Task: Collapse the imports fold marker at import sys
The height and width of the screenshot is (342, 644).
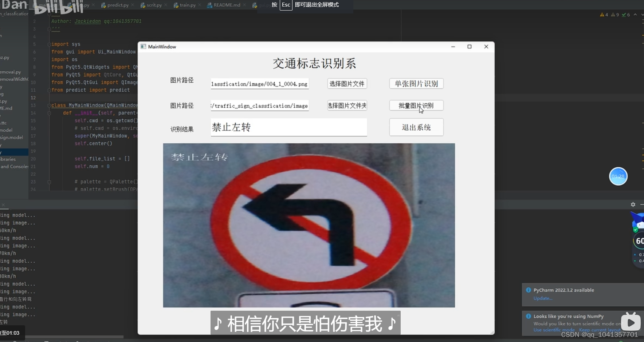Action: (x=49, y=44)
